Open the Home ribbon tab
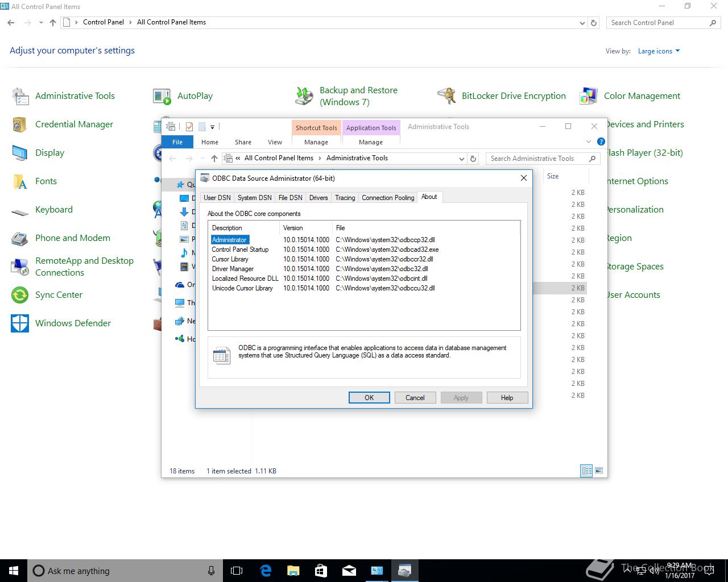 [x=210, y=142]
